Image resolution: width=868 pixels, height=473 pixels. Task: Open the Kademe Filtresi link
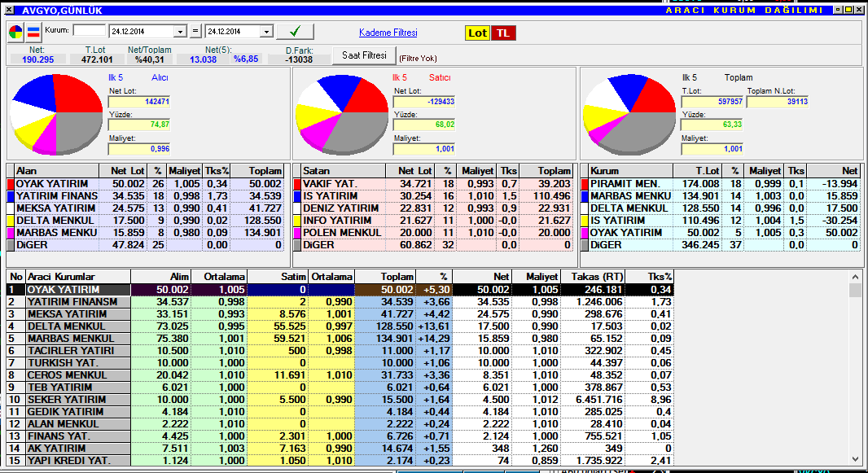pos(388,33)
